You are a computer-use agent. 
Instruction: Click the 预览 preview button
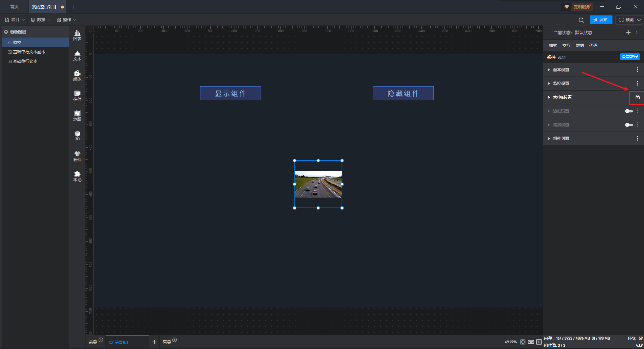[x=626, y=20]
